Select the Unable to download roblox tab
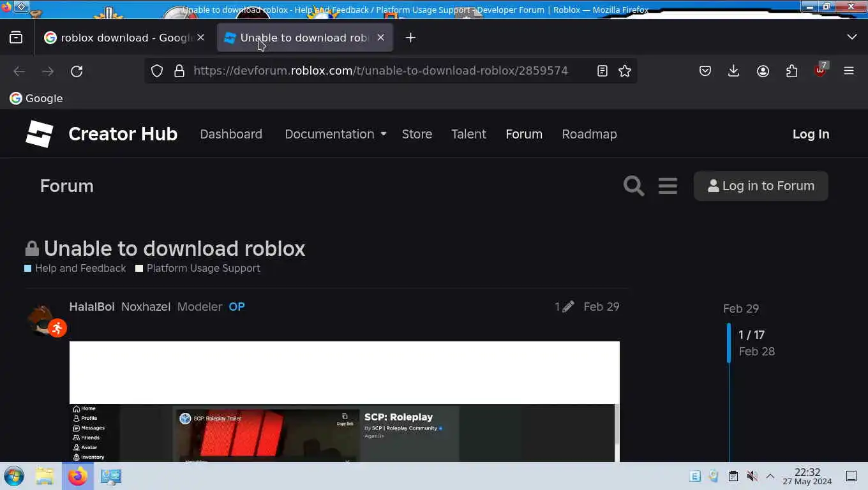The height and width of the screenshot is (490, 868). click(x=305, y=38)
